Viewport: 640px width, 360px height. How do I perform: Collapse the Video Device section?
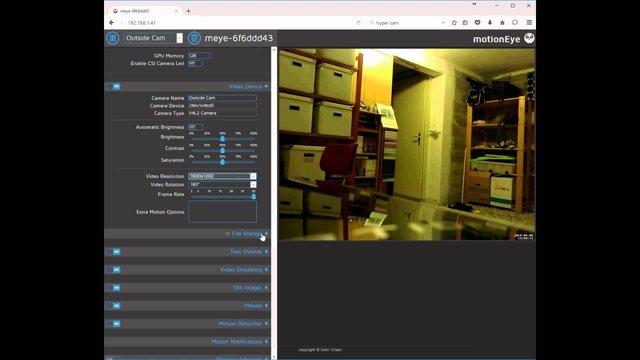[x=266, y=87]
